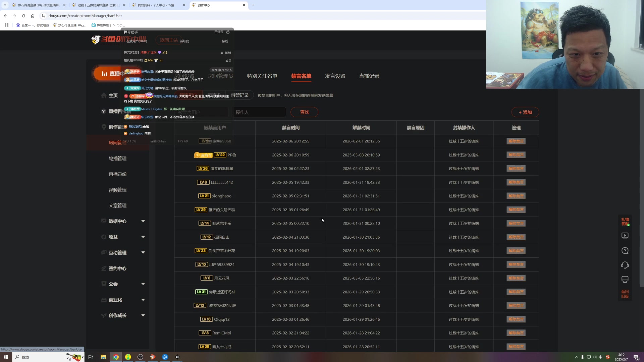The height and width of the screenshot is (362, 644).
Task: Close the 创作中心 browser tab
Action: click(x=244, y=5)
